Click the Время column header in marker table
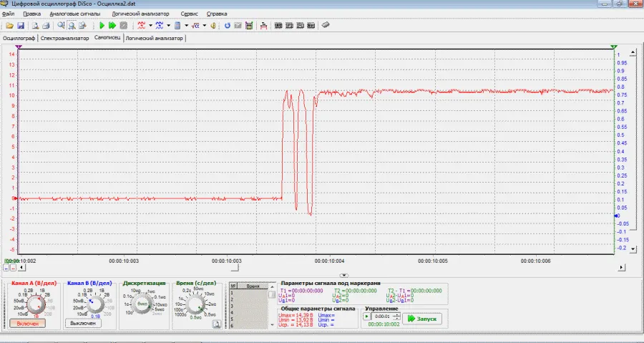Image resolution: width=644 pixels, height=343 pixels. click(253, 286)
